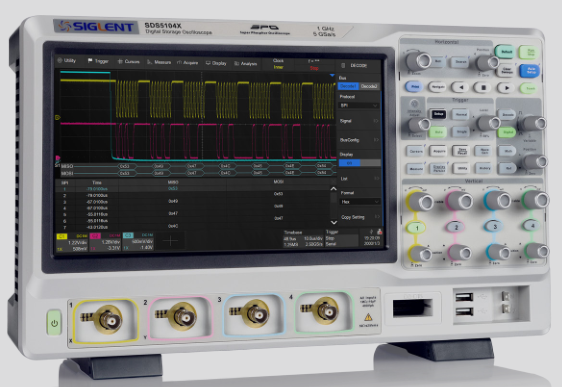This screenshot has height=387, width=562.
Task: Open the Trigger menu with flag icon
Action: (98, 61)
